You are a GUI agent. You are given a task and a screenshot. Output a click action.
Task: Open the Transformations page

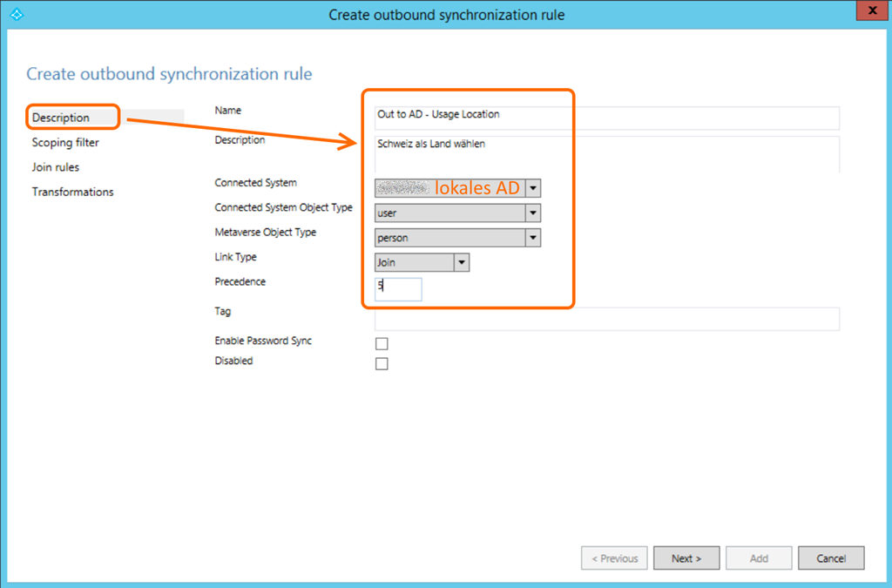(x=72, y=192)
